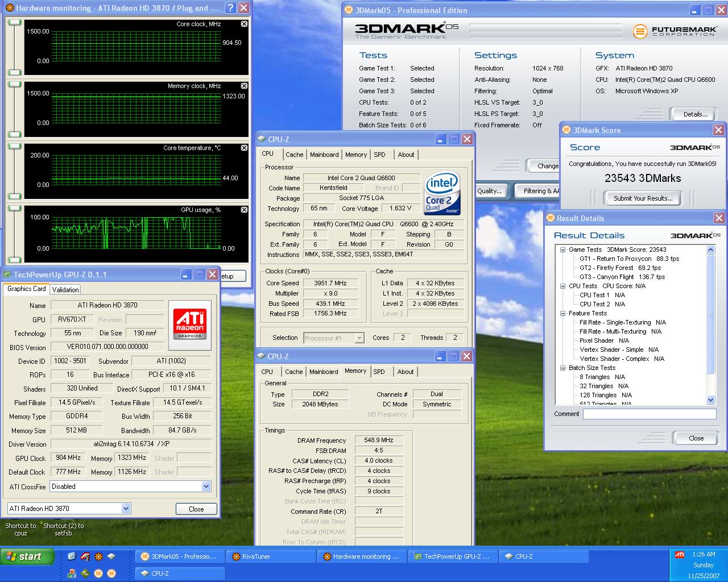Close the Core temperature graph panel
Image resolution: width=728 pixels, height=582 pixels.
click(x=244, y=148)
